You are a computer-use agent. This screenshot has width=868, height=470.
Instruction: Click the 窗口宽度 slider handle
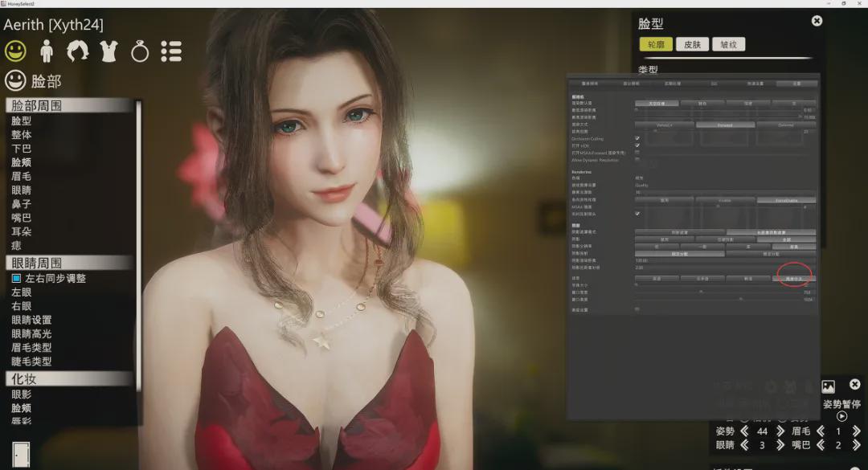pyautogui.click(x=702, y=292)
